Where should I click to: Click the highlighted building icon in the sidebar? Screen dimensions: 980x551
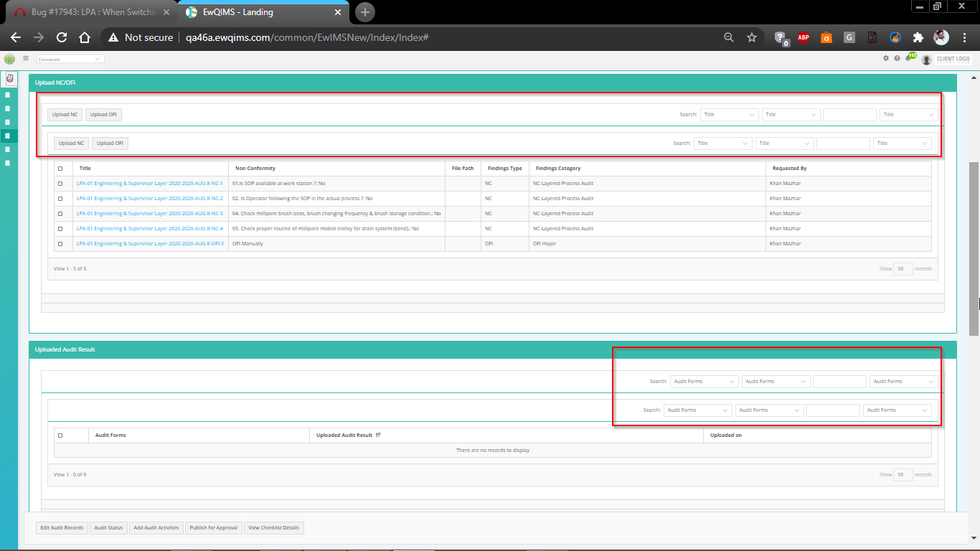point(9,136)
